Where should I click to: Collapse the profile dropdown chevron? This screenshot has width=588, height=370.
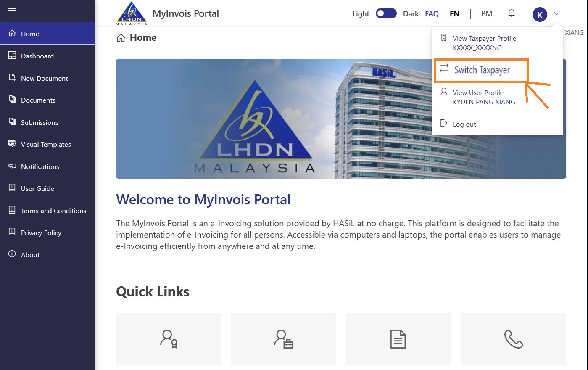coord(556,13)
